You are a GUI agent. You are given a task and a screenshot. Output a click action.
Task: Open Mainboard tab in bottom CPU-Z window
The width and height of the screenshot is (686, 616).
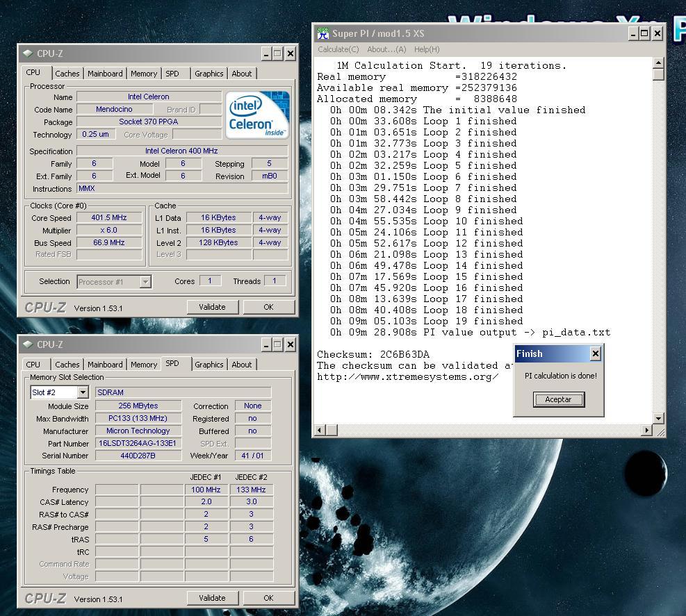click(x=105, y=364)
